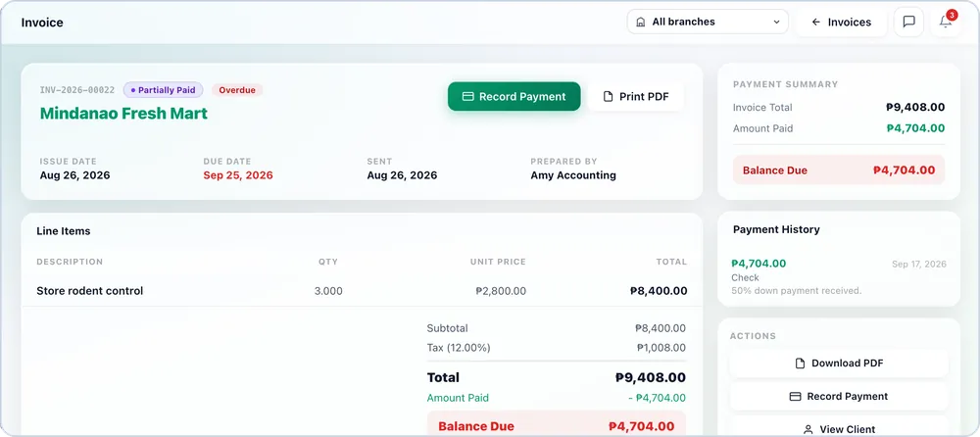Click the card icon in Actions Record Payment
The image size is (980, 437).
796,397
